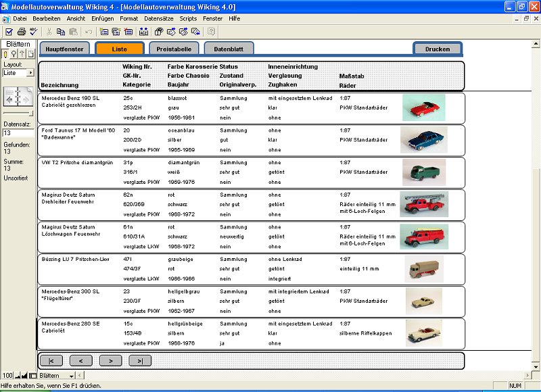541x392 pixels.
Task: Click the duplicate record toolbar icon
Action: tap(116, 32)
